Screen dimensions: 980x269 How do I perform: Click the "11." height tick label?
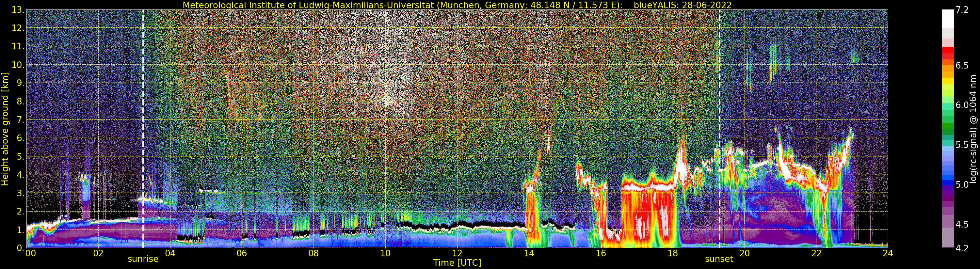[x=18, y=46]
